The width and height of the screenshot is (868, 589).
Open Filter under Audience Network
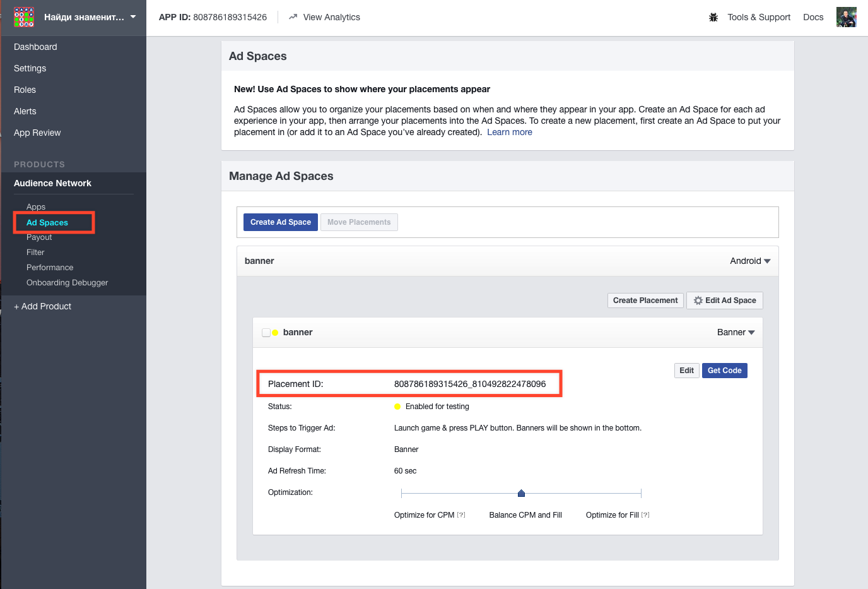pyautogui.click(x=35, y=252)
